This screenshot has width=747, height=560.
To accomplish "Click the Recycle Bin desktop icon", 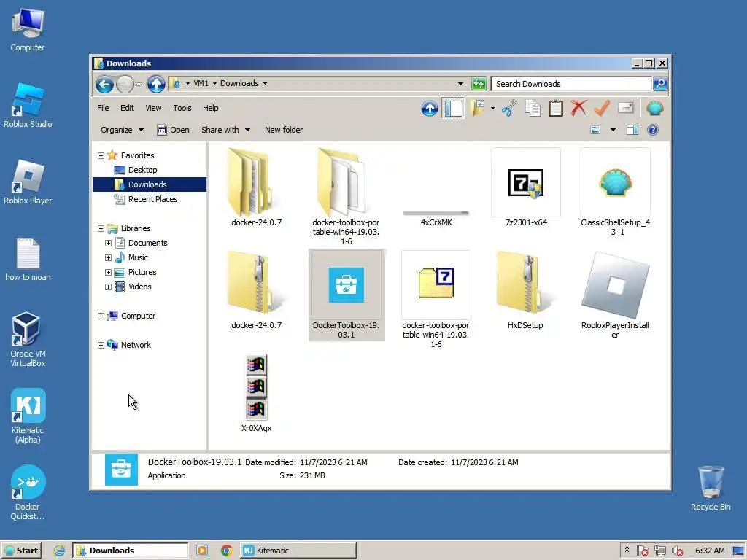I will [711, 488].
